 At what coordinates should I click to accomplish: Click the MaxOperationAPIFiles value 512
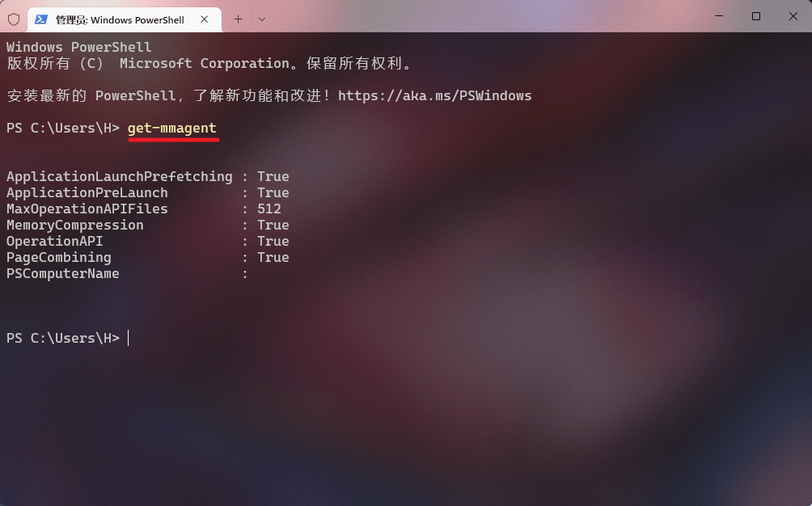[x=269, y=209]
